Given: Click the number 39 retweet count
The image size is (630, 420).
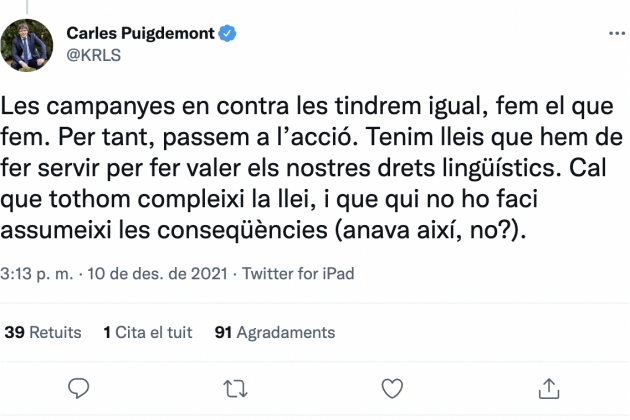Looking at the screenshot, I should (x=14, y=332).
